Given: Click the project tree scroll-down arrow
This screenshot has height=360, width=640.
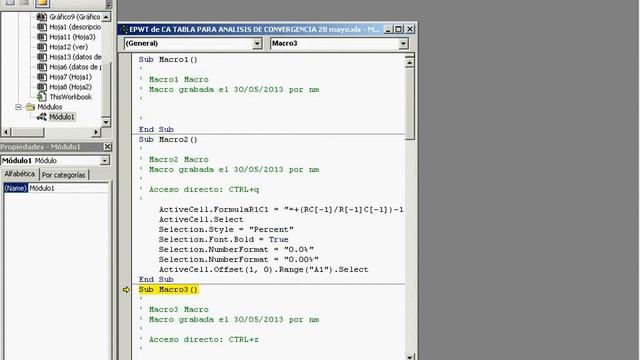Looking at the screenshot, I should [106, 122].
